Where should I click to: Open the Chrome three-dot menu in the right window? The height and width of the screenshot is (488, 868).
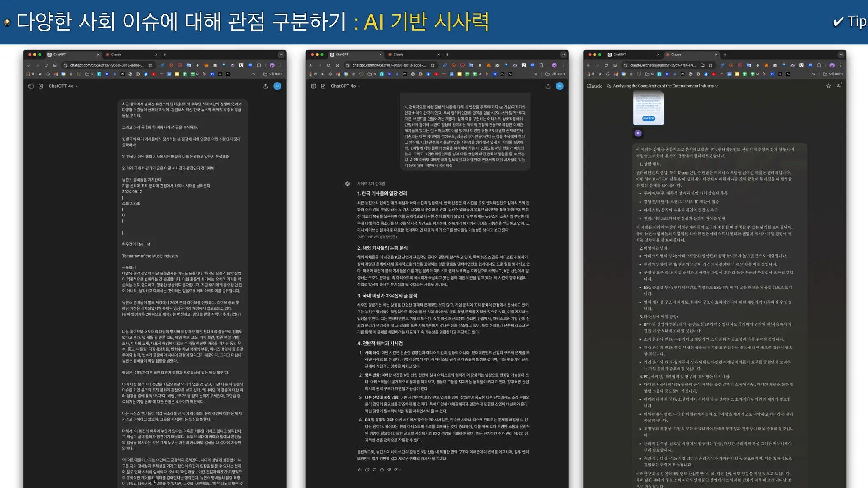(841, 65)
